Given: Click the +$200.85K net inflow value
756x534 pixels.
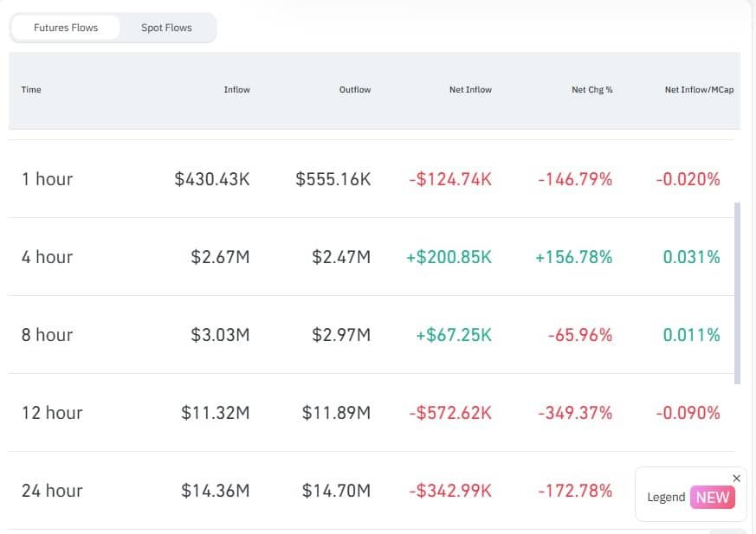Looking at the screenshot, I should 449,257.
